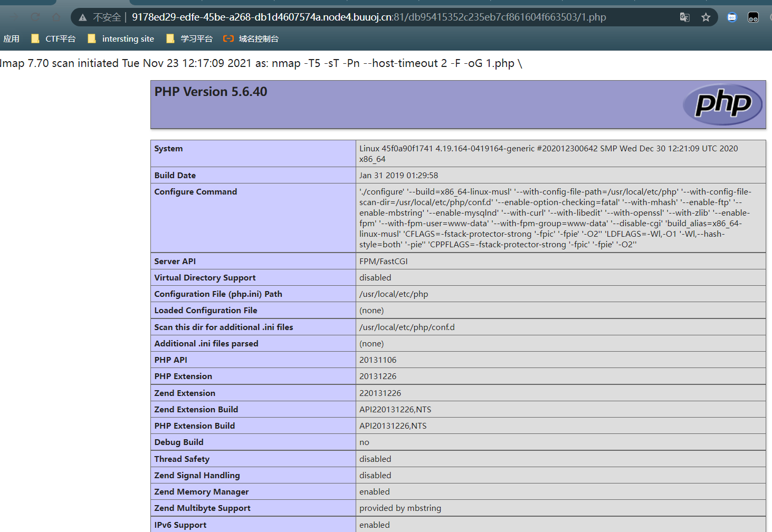772x532 pixels.
Task: Click the 'Zend Extension' row label
Action: [185, 393]
